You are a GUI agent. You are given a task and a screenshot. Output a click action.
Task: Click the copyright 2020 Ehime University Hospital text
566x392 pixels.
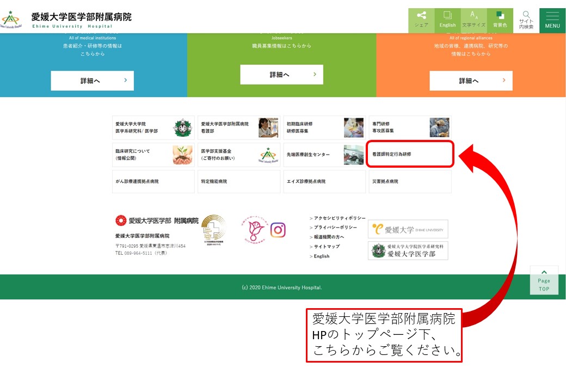pos(282,287)
